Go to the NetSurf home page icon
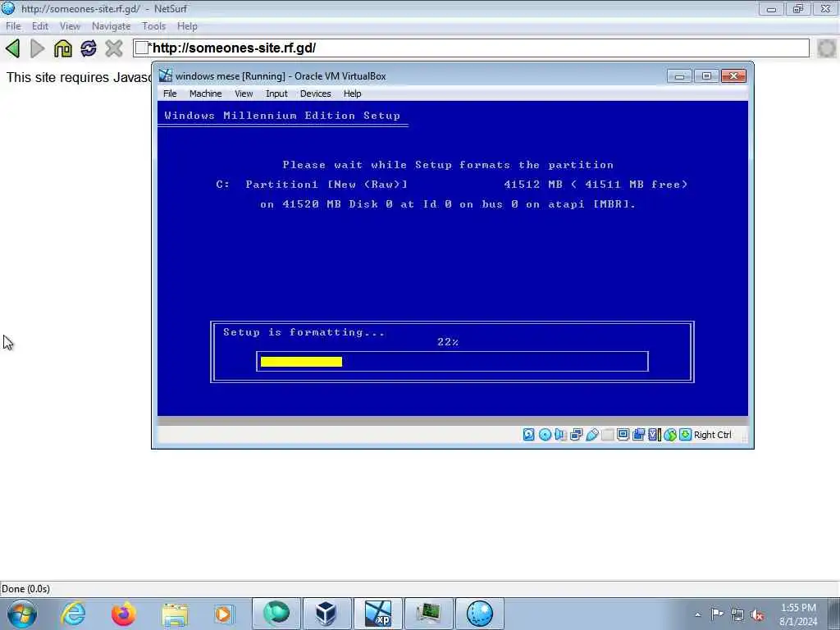Image resolution: width=840 pixels, height=630 pixels. coord(62,48)
